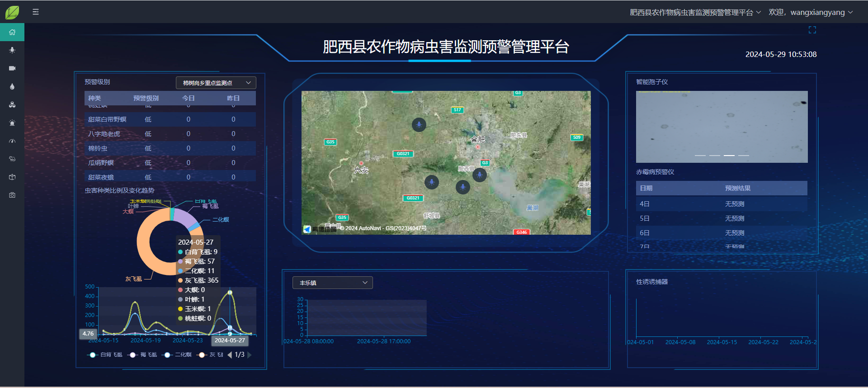Click the 种类 column header

tap(94, 98)
